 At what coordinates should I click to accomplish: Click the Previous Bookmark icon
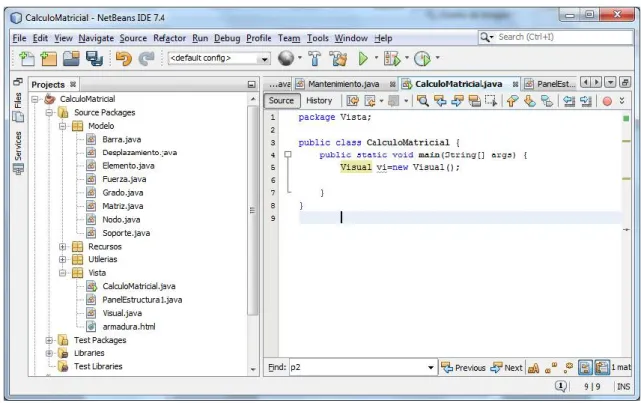[512, 101]
